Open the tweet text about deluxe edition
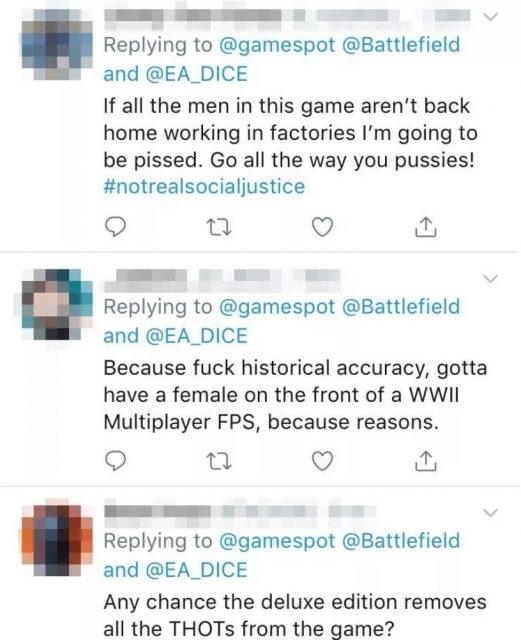This screenshot has width=521, height=640. [295, 615]
